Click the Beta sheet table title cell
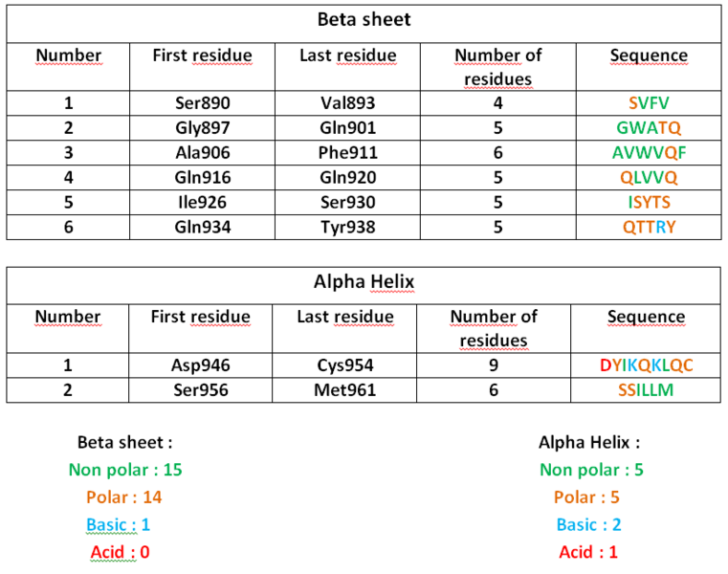Viewport: 728px width, 574px height. pos(364,21)
